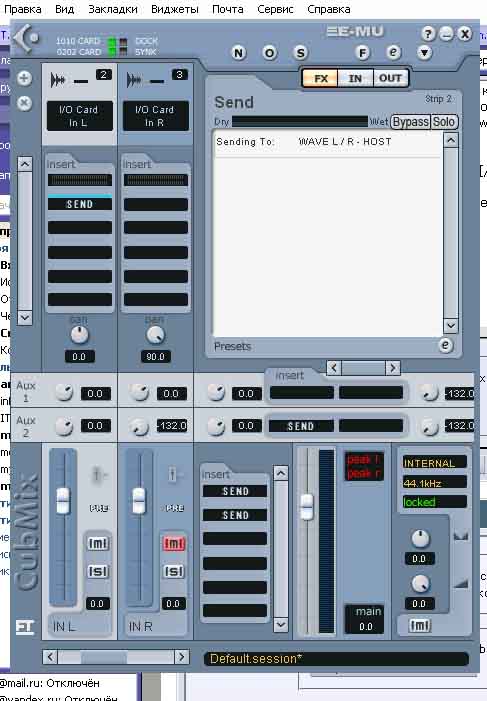Open the Почта menu

point(228,9)
